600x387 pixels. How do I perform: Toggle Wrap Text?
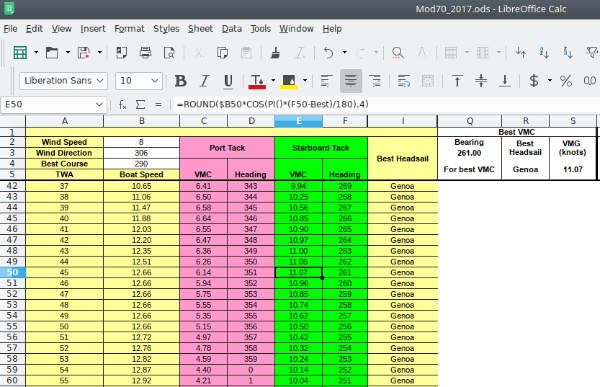point(404,81)
